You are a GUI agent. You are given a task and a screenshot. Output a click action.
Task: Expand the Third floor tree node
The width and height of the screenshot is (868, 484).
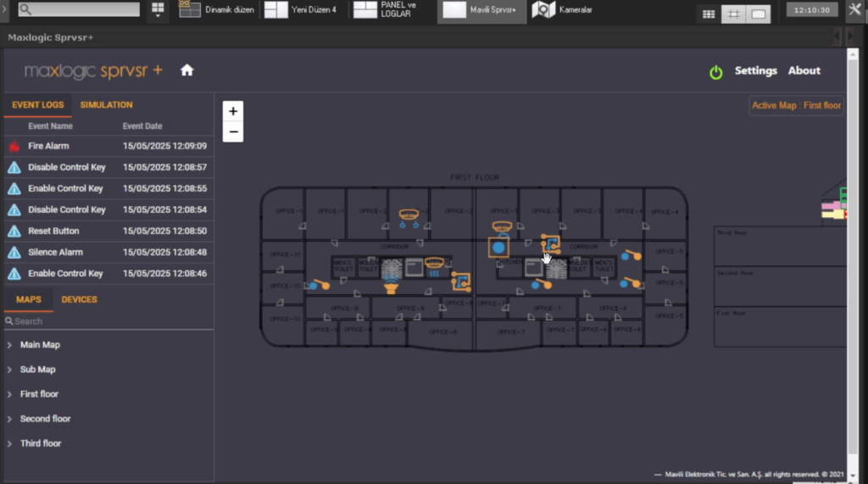click(x=9, y=443)
